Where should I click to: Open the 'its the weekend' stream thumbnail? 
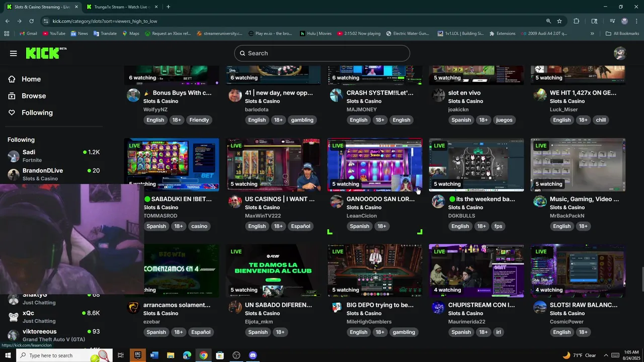pyautogui.click(x=476, y=165)
